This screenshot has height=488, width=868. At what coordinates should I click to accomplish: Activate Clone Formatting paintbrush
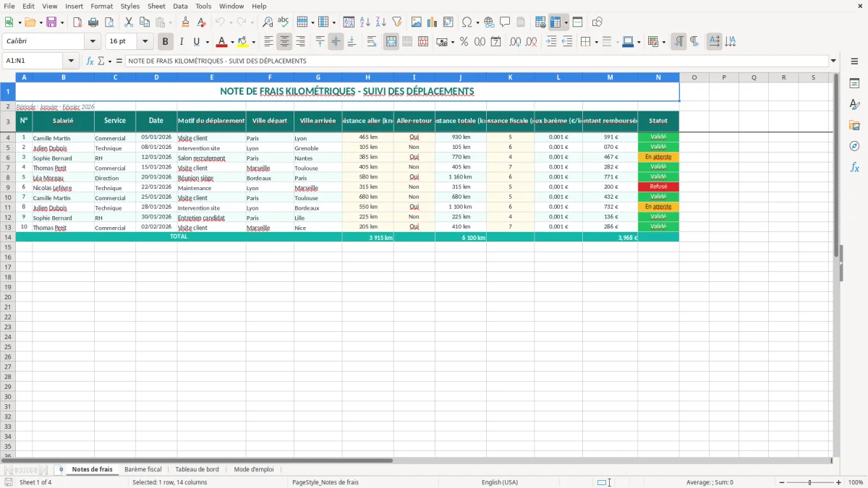pos(185,22)
